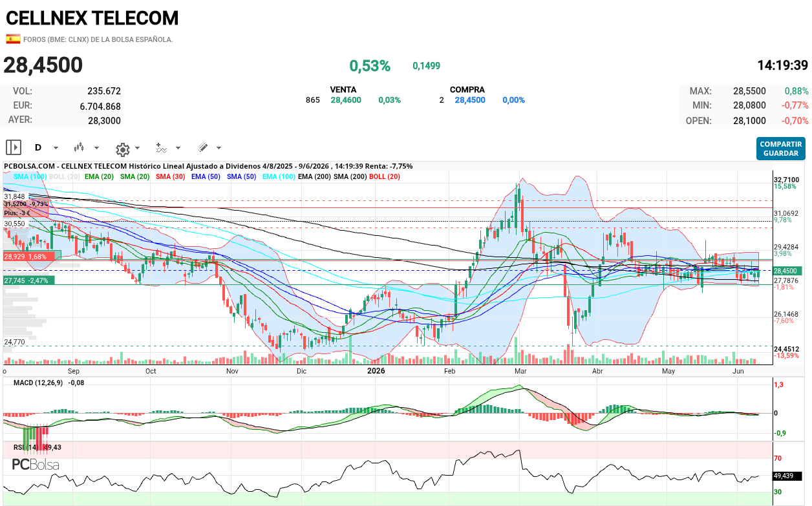Toggle the red SMA (30) legend
This screenshot has width=812, height=506.
[171, 176]
